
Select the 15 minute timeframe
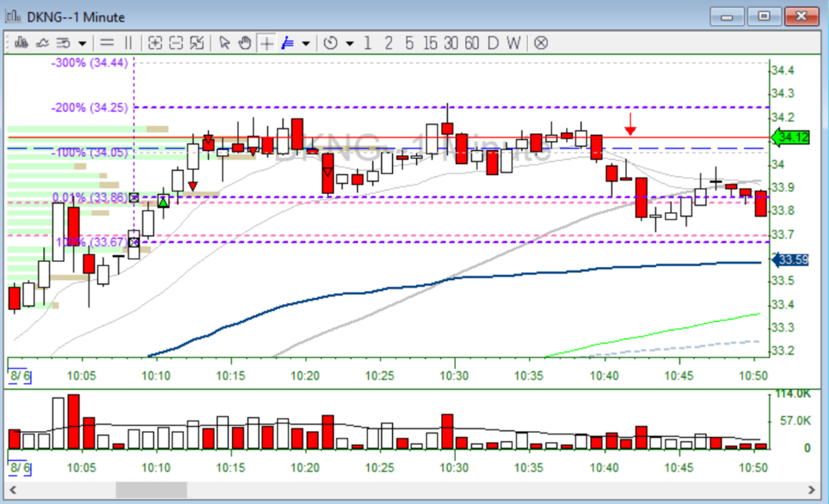coord(429,42)
